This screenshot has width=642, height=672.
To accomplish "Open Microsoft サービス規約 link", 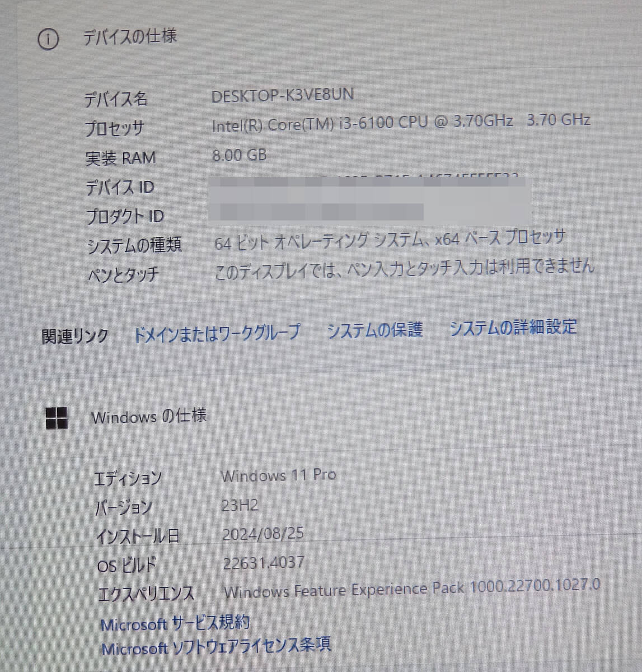I will (x=175, y=623).
